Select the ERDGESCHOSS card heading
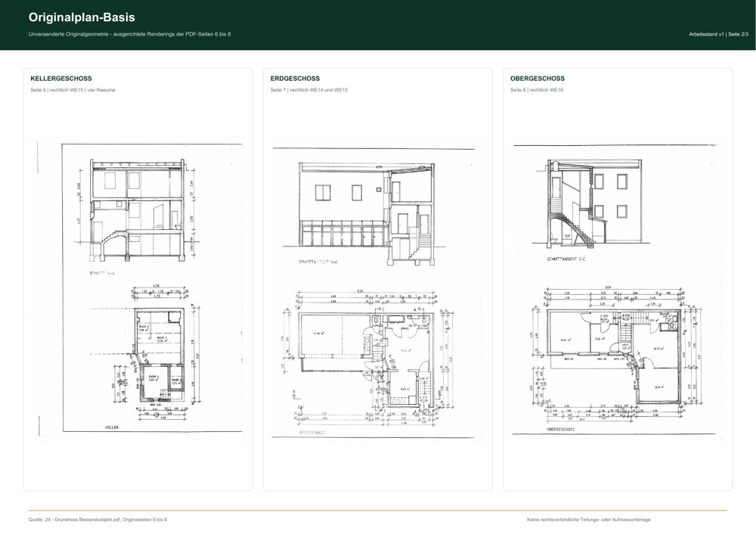 pyautogui.click(x=295, y=78)
